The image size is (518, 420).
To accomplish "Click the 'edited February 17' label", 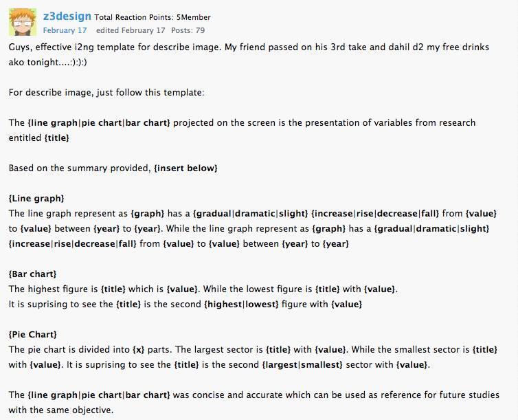I will point(131,30).
